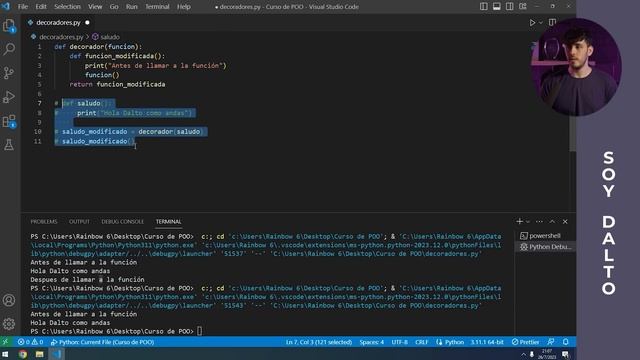640x360 pixels.
Task: Run the Python file with play icon
Action: (x=532, y=23)
